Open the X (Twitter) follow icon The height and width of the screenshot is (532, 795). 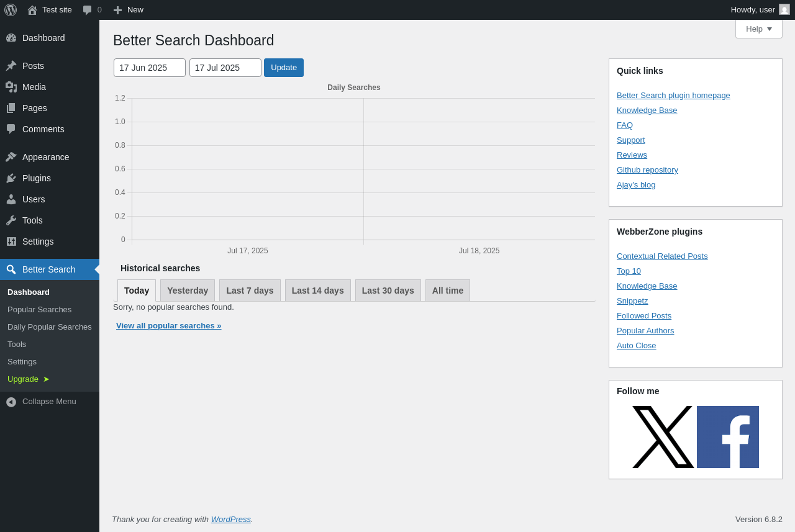[x=663, y=437]
